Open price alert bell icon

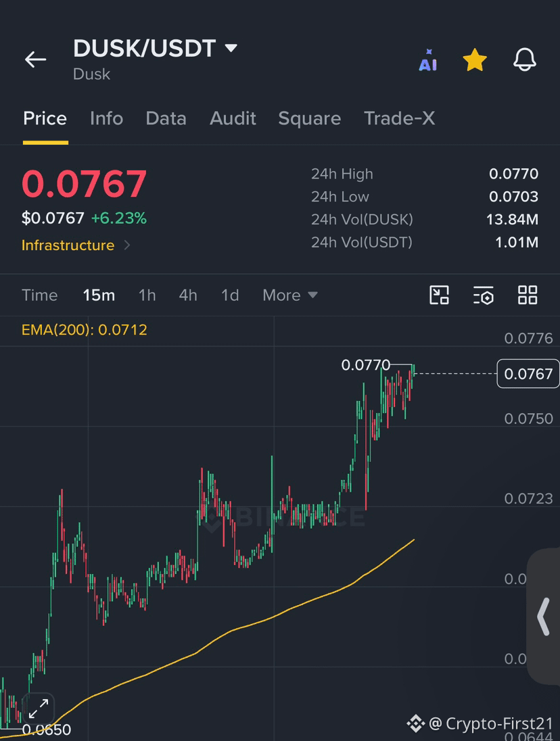click(x=525, y=59)
